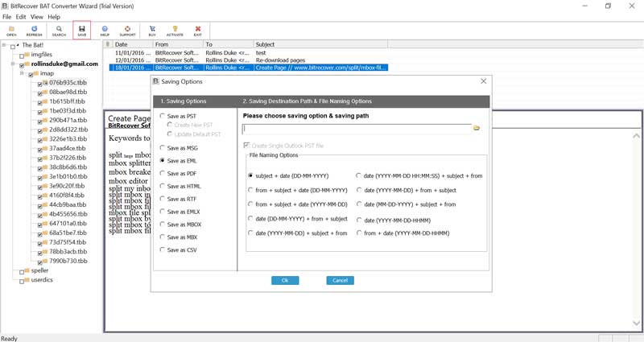Close the Saving Options dialog
Screen dimensions: 644x342
coord(484,81)
